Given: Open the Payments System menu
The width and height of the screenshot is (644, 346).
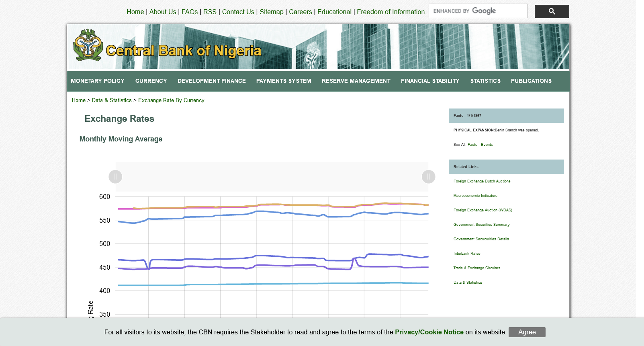Looking at the screenshot, I should click(x=284, y=81).
